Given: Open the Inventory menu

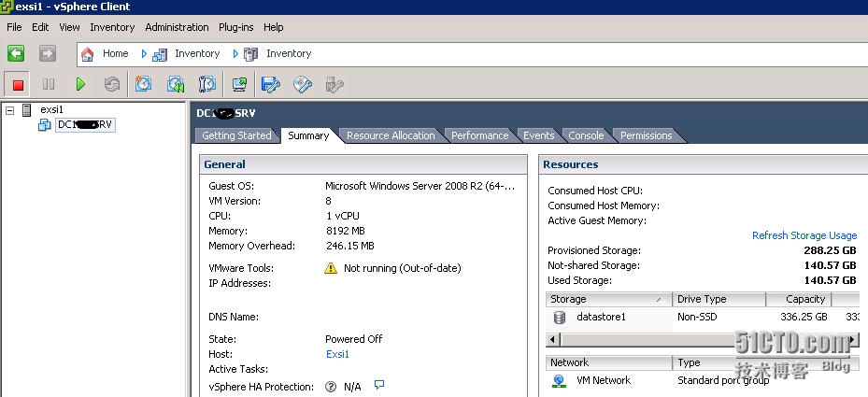Looking at the screenshot, I should pyautogui.click(x=112, y=27).
